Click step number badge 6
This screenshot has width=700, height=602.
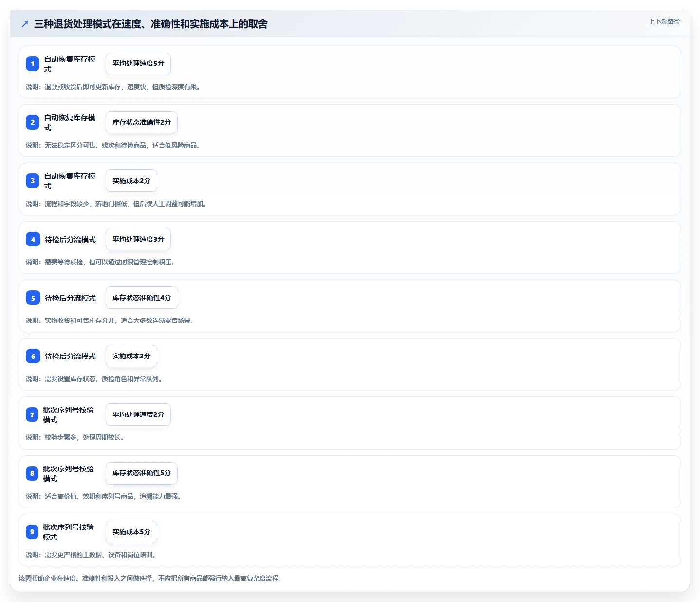(33, 356)
